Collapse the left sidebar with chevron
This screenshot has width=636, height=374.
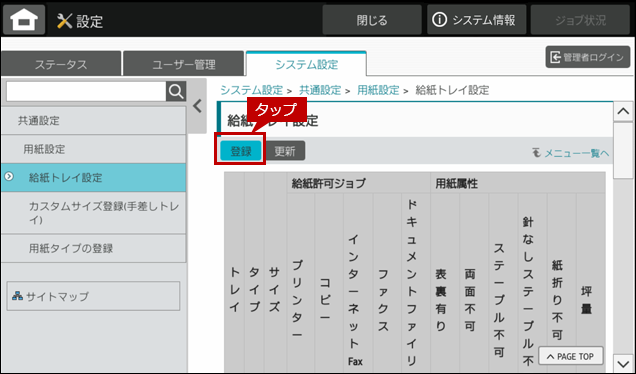pyautogui.click(x=198, y=106)
